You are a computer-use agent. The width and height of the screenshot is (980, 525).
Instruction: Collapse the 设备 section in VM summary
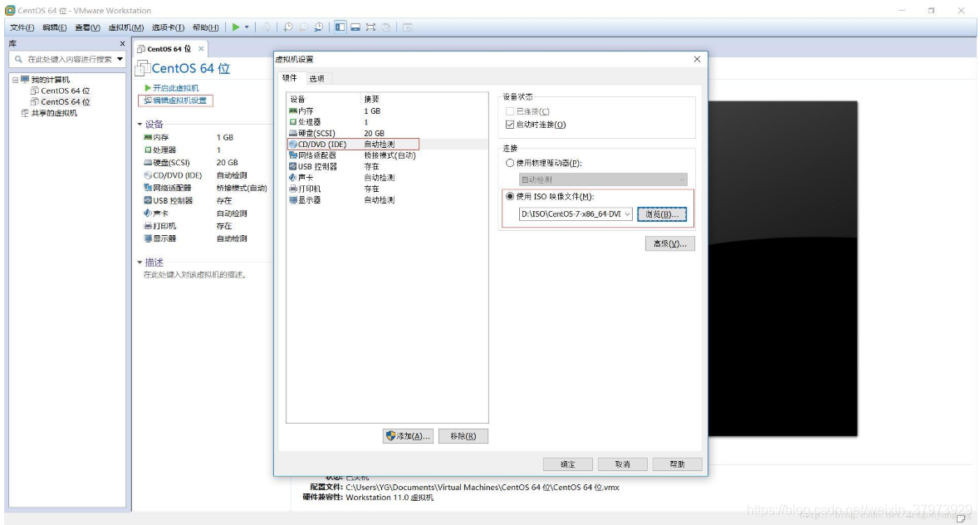tap(140, 125)
